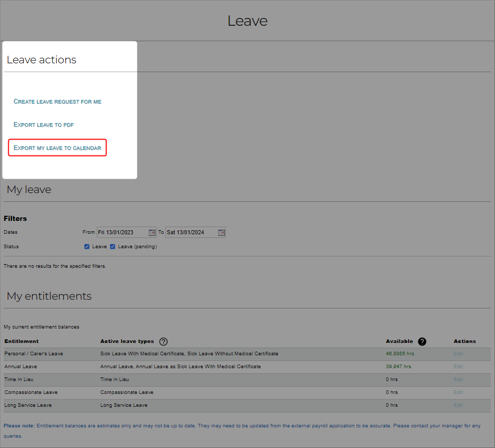Click the Time In Lieu entitlement cell
495x448 pixels.
pos(19,380)
